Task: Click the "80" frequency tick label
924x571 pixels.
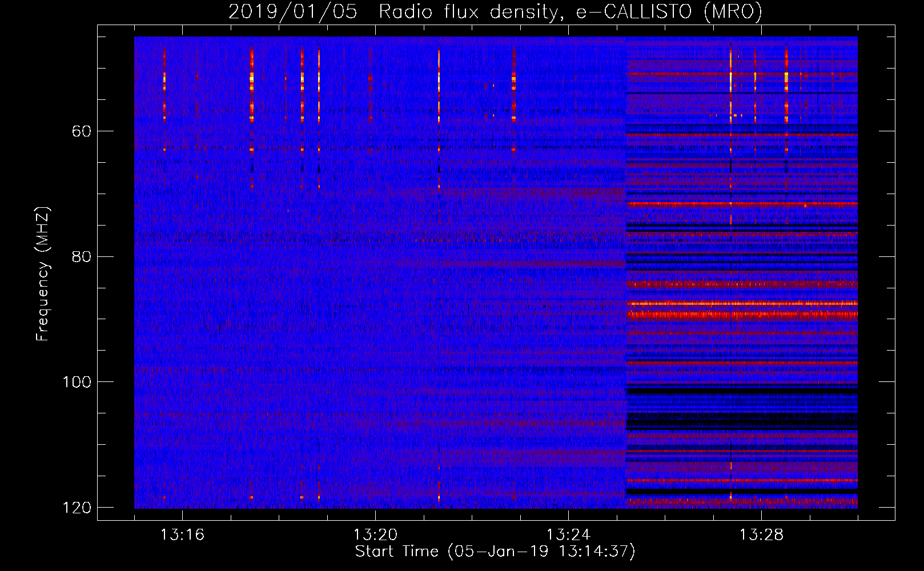Action: (82, 256)
